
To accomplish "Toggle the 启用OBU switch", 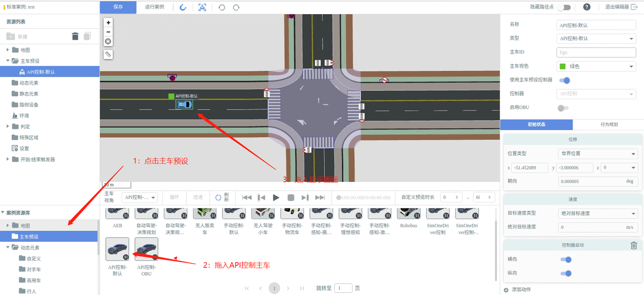I will pos(563,108).
